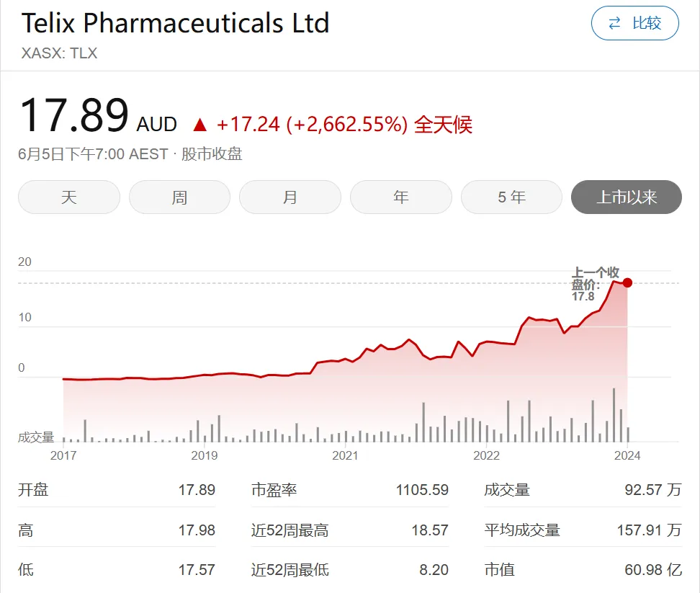Select the 周 (week) range tab
This screenshot has height=593, width=700.
pos(179,197)
